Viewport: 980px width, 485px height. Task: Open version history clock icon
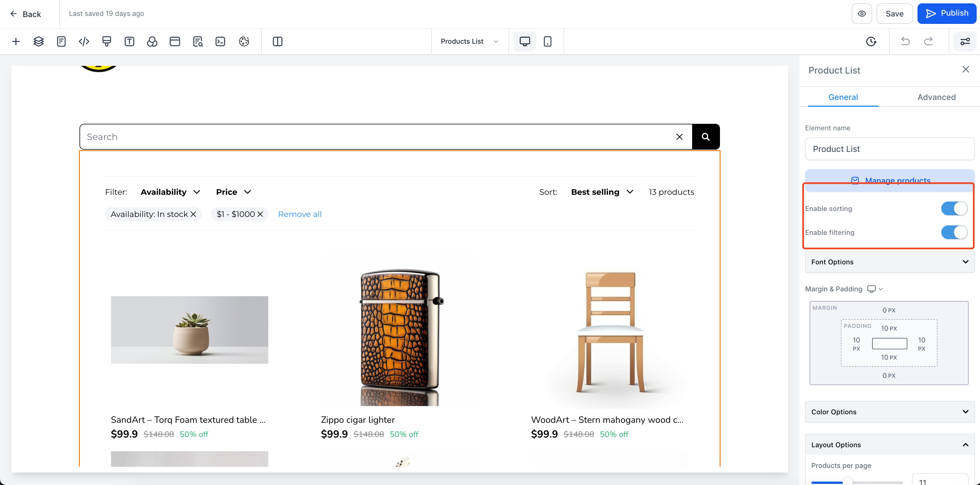[871, 41]
